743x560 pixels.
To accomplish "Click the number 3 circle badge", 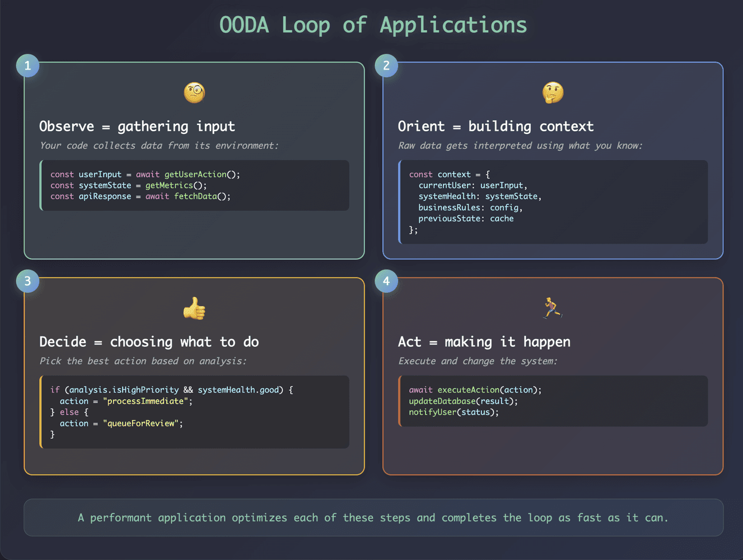I will [x=27, y=281].
